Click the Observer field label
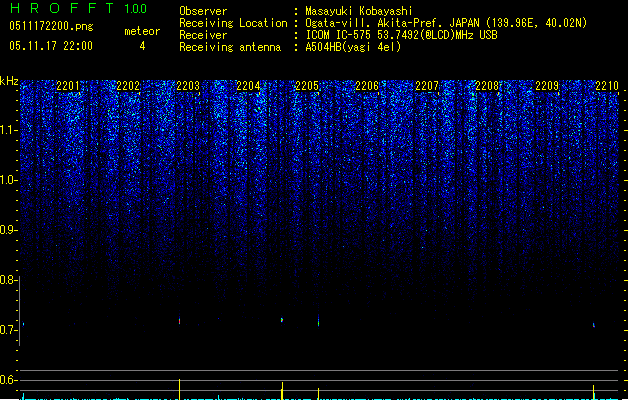Image resolution: width=629 pixels, height=400 pixels. [203, 11]
